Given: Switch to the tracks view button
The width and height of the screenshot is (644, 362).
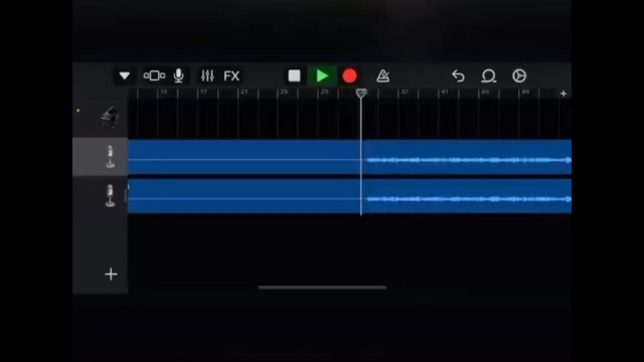Looking at the screenshot, I should (x=154, y=76).
